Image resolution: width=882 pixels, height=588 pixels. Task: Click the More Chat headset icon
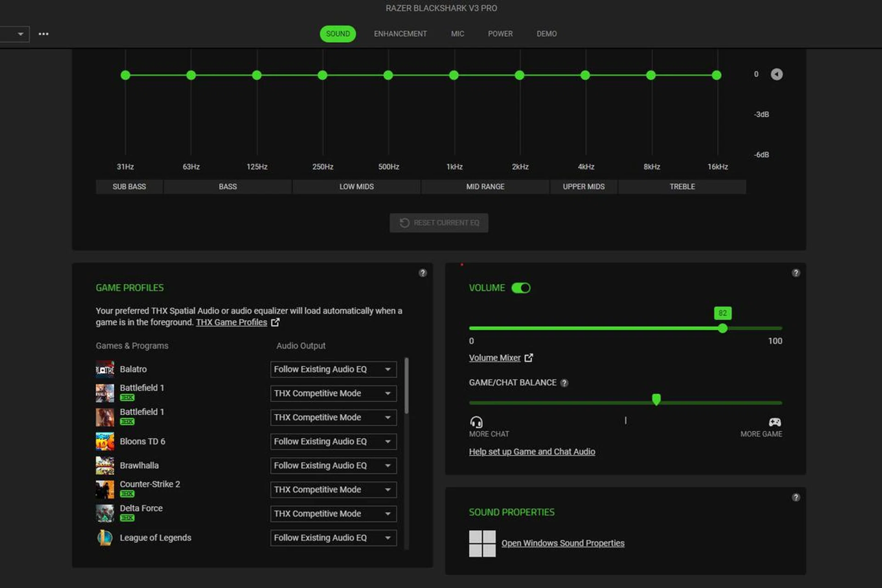coord(476,422)
